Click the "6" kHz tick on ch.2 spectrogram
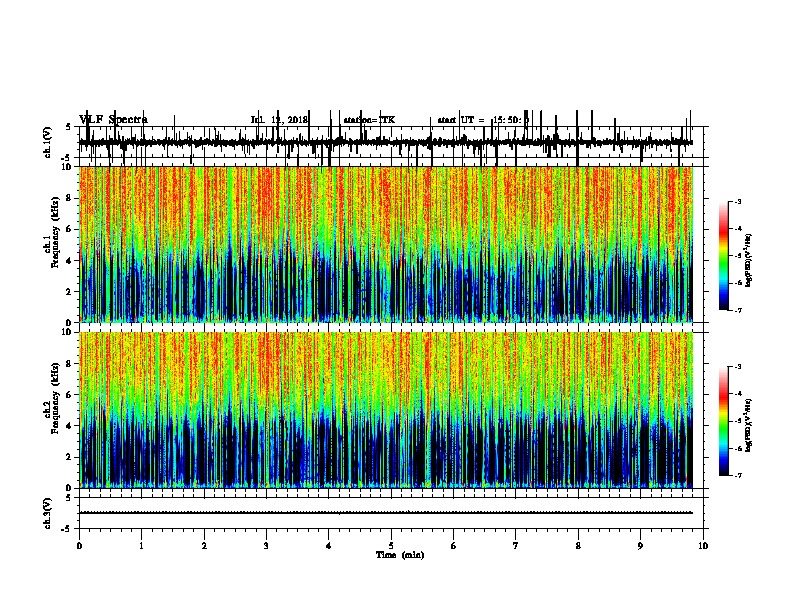The width and height of the screenshot is (792, 612). pyautogui.click(x=70, y=395)
